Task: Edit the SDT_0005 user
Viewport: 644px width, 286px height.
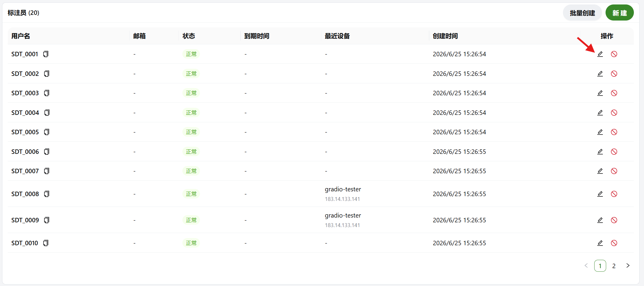Action: click(x=600, y=132)
